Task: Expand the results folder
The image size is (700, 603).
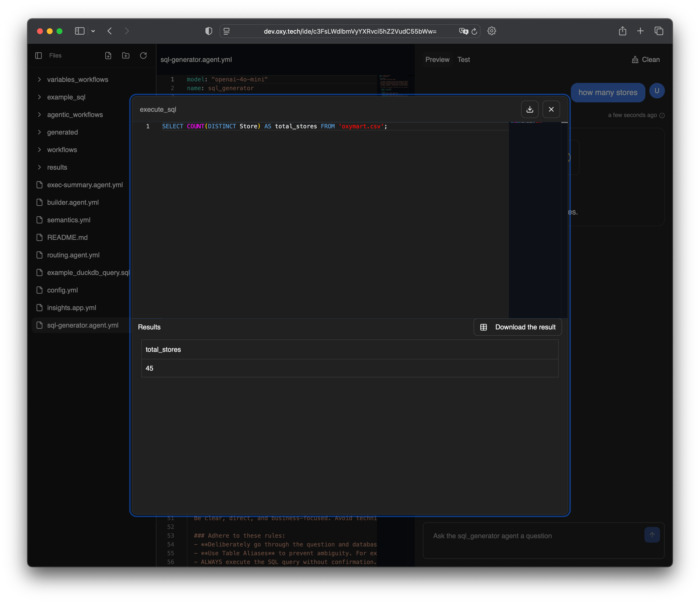Action: point(57,167)
